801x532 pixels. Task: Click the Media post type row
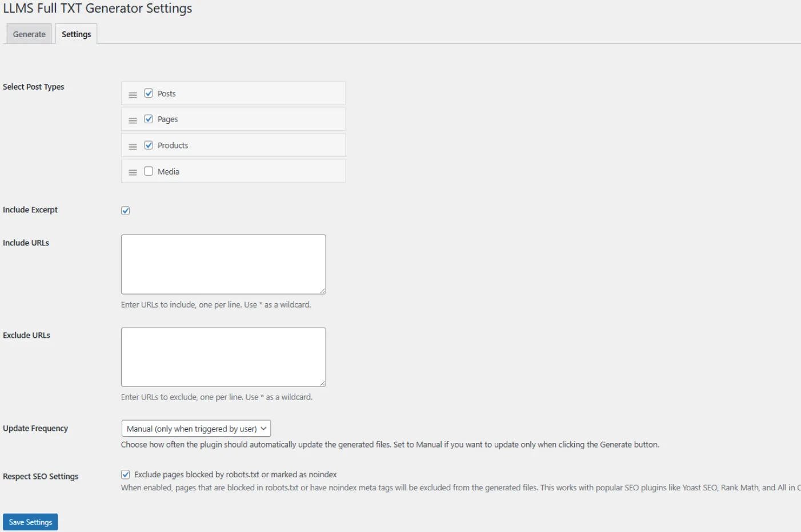point(257,171)
